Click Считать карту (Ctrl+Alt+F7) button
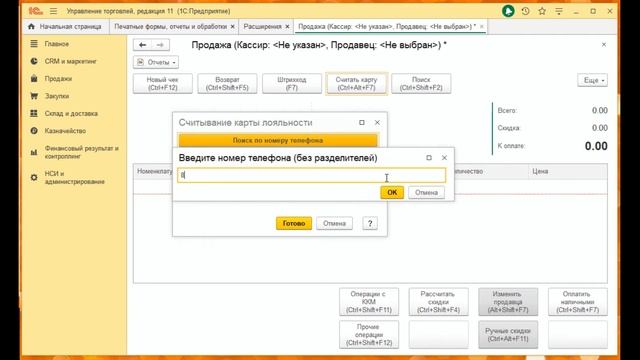Screen dimensions: 640x360 (x=356, y=84)
